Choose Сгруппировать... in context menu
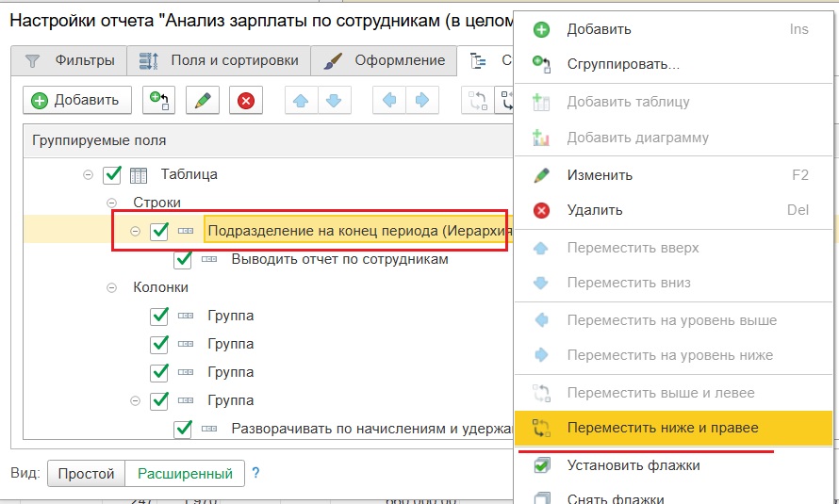Viewport: 839px width, 504px height. point(674,65)
